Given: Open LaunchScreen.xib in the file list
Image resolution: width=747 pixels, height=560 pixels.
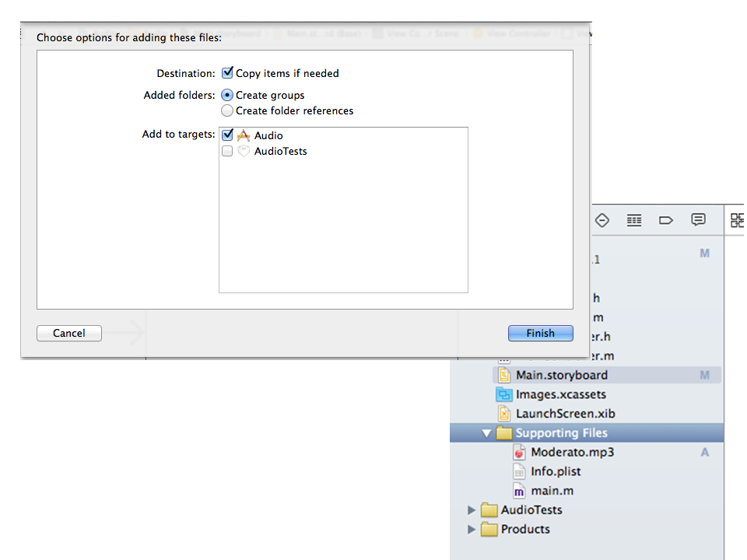Looking at the screenshot, I should (x=565, y=414).
